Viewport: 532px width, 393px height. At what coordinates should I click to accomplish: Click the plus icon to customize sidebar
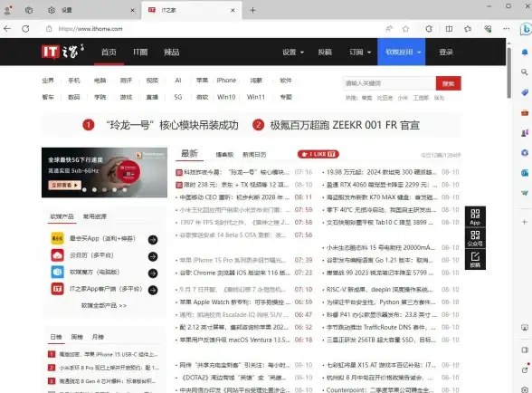click(x=525, y=222)
